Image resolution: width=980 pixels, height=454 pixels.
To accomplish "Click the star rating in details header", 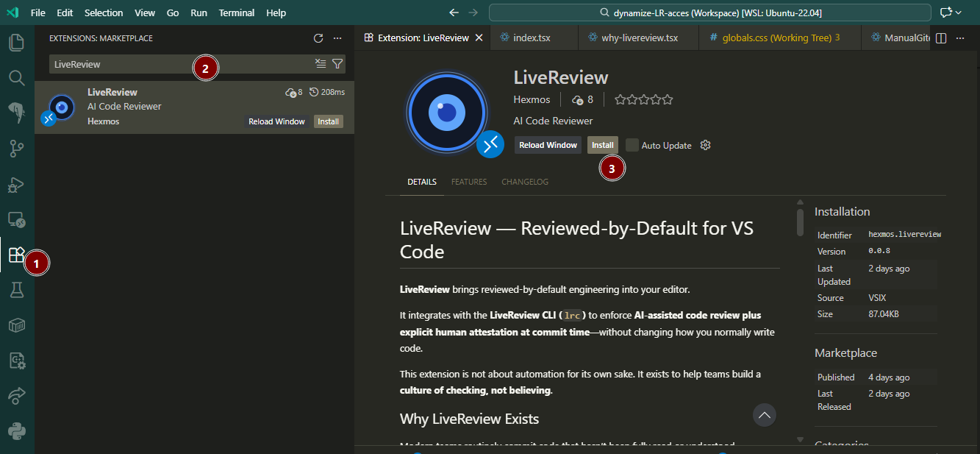I will click(643, 99).
